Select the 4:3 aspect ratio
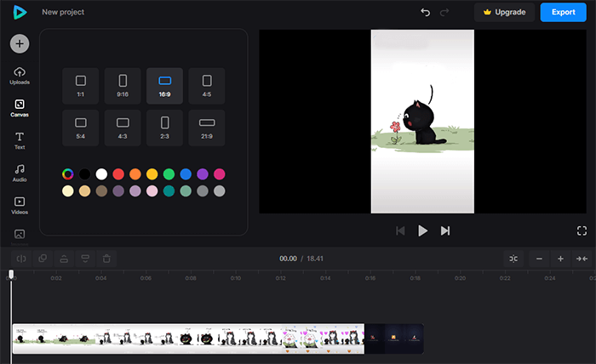Image resolution: width=596 pixels, height=364 pixels. coord(123,128)
